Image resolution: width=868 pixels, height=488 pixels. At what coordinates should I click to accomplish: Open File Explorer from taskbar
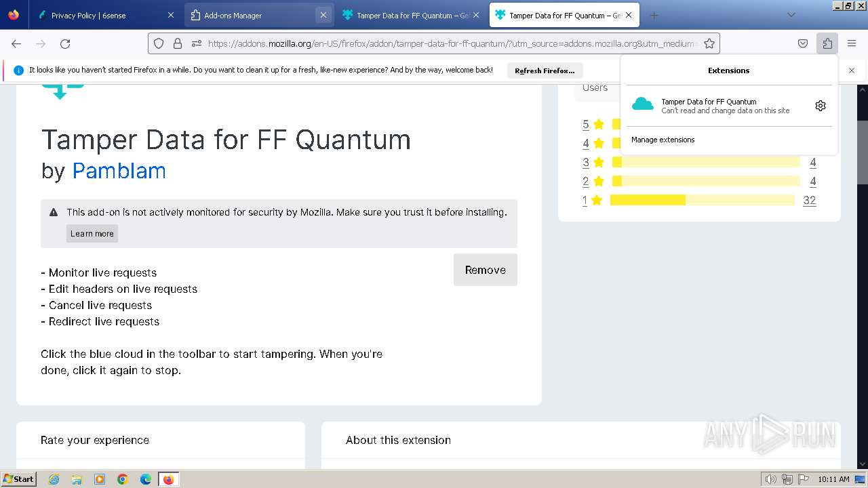pyautogui.click(x=77, y=479)
